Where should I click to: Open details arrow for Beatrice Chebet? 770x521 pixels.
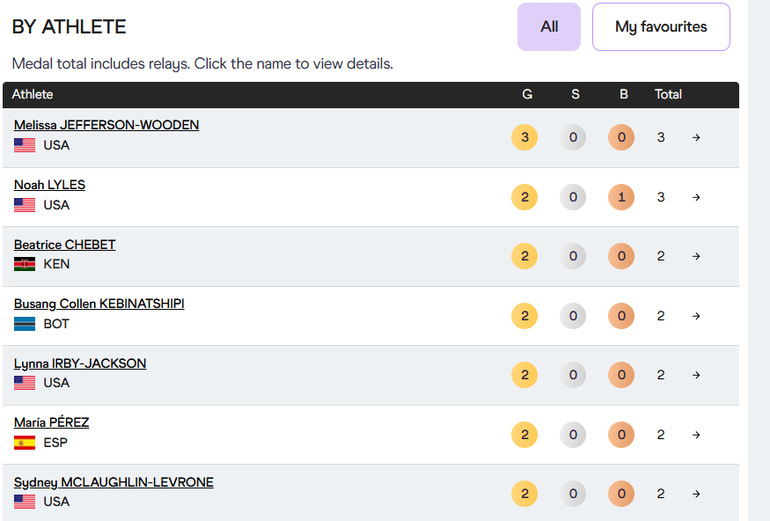pyautogui.click(x=696, y=257)
